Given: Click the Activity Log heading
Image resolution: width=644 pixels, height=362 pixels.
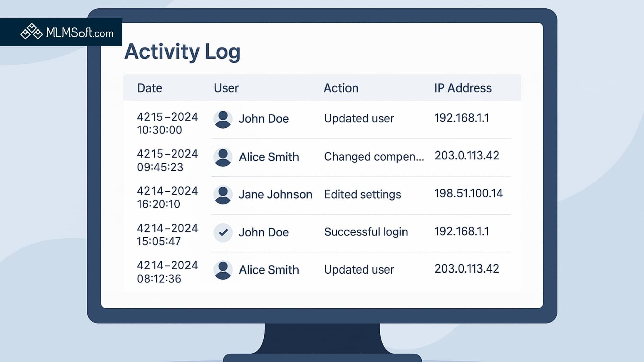Looking at the screenshot, I should (x=182, y=52).
